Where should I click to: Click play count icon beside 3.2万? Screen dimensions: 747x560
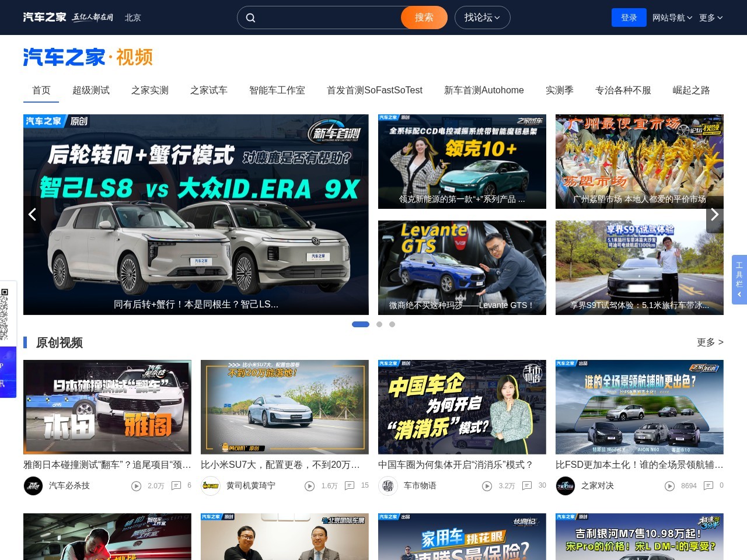click(x=487, y=486)
